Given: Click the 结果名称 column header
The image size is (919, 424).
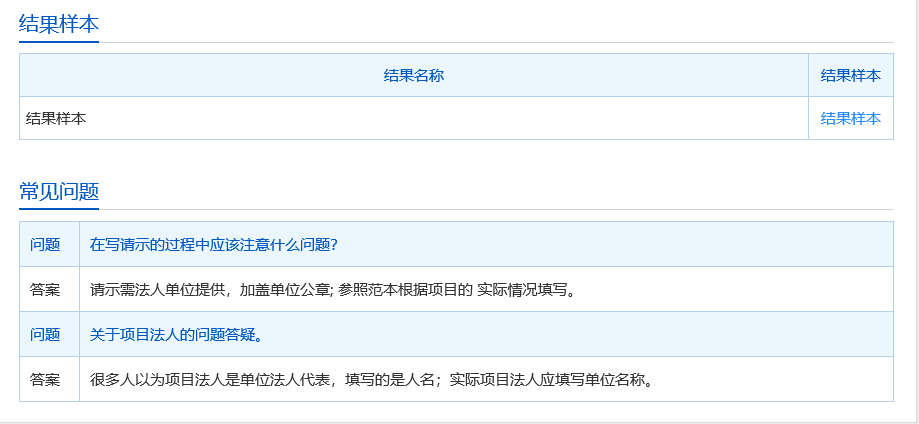Looking at the screenshot, I should click(413, 76).
